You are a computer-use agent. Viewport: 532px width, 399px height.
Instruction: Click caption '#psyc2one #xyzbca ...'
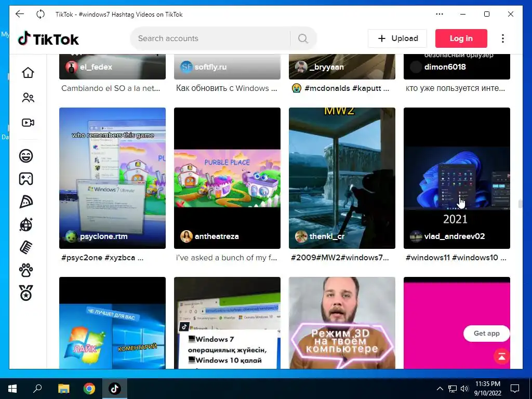coord(102,258)
